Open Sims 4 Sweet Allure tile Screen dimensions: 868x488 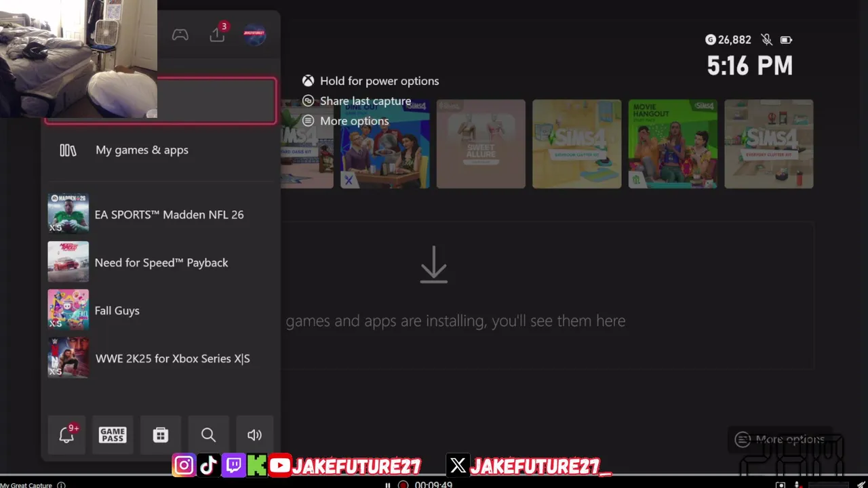(481, 144)
